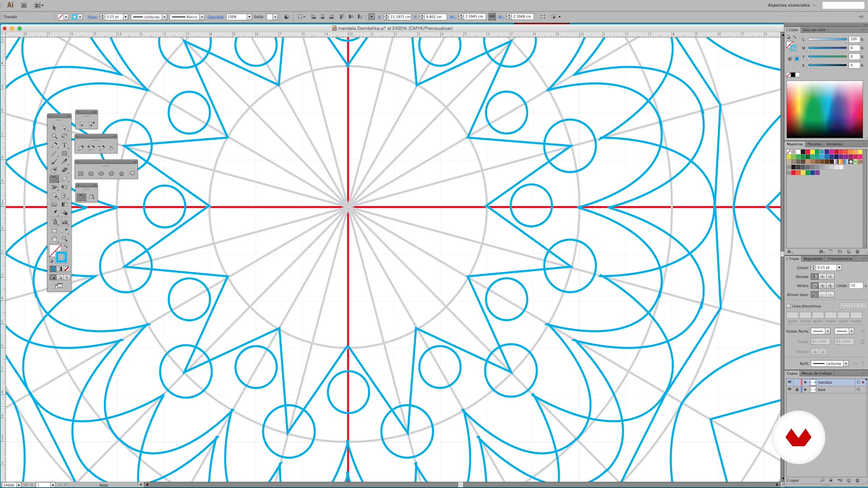
Task: Select the Reflect tool in floating panel
Action: point(92,197)
